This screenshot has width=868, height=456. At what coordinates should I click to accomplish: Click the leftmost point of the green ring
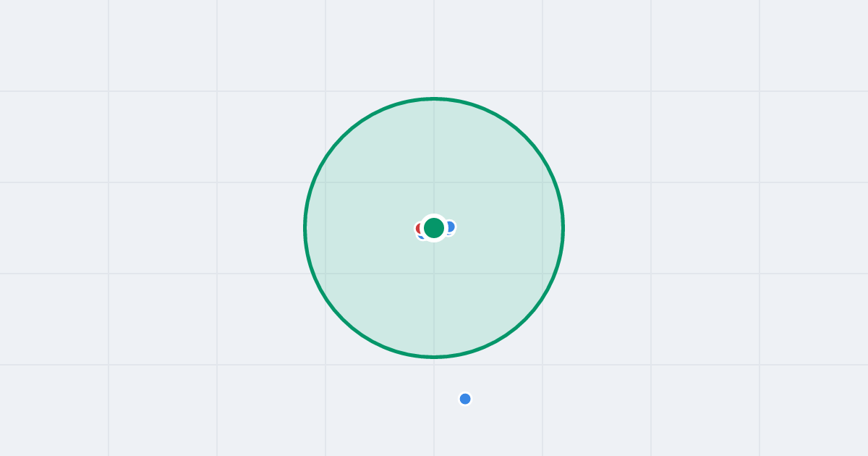coord(305,228)
